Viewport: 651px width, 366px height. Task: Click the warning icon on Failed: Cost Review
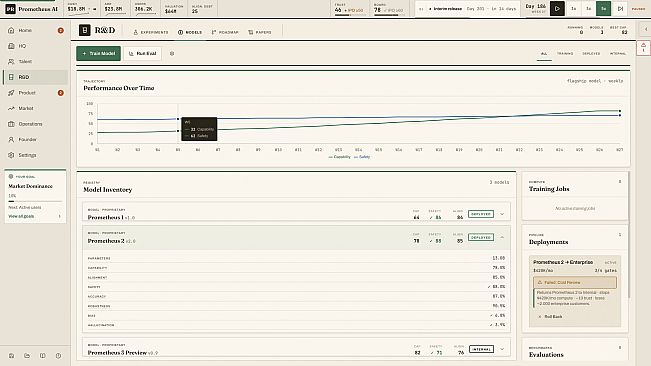click(540, 282)
